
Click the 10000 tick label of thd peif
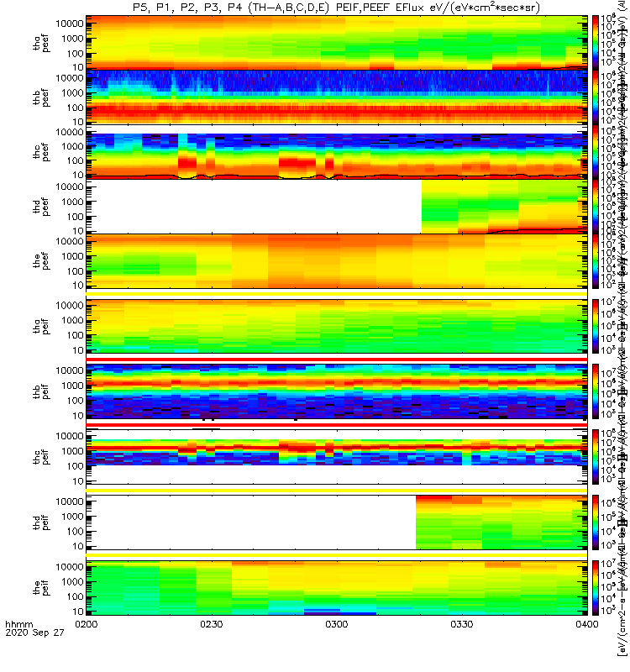pos(70,501)
